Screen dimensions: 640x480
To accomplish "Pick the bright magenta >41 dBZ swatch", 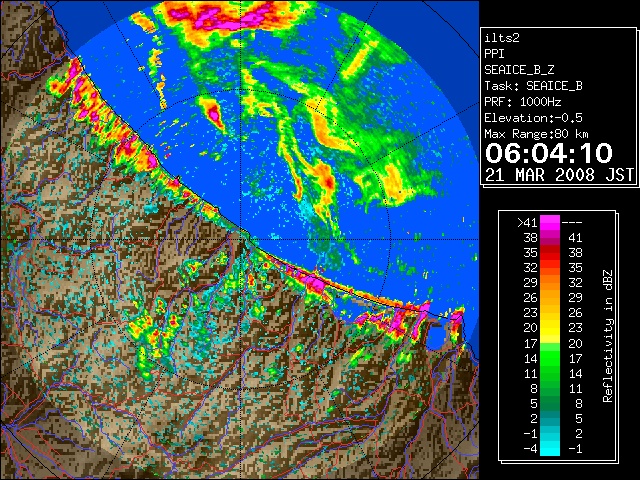I will coord(550,222).
